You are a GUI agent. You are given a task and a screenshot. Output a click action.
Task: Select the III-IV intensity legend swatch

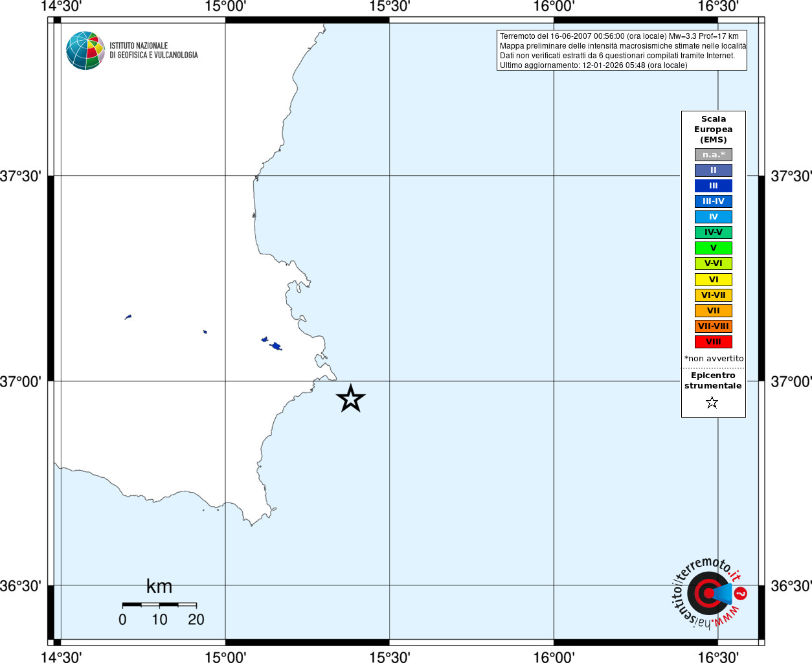coord(714,201)
